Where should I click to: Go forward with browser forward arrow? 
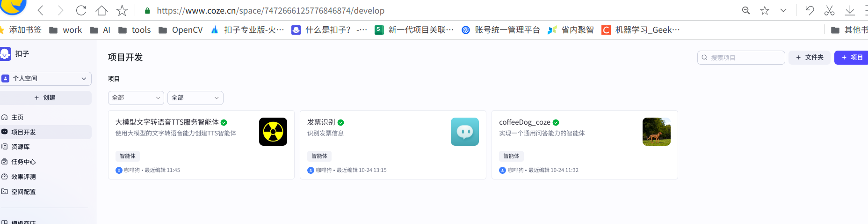click(60, 10)
